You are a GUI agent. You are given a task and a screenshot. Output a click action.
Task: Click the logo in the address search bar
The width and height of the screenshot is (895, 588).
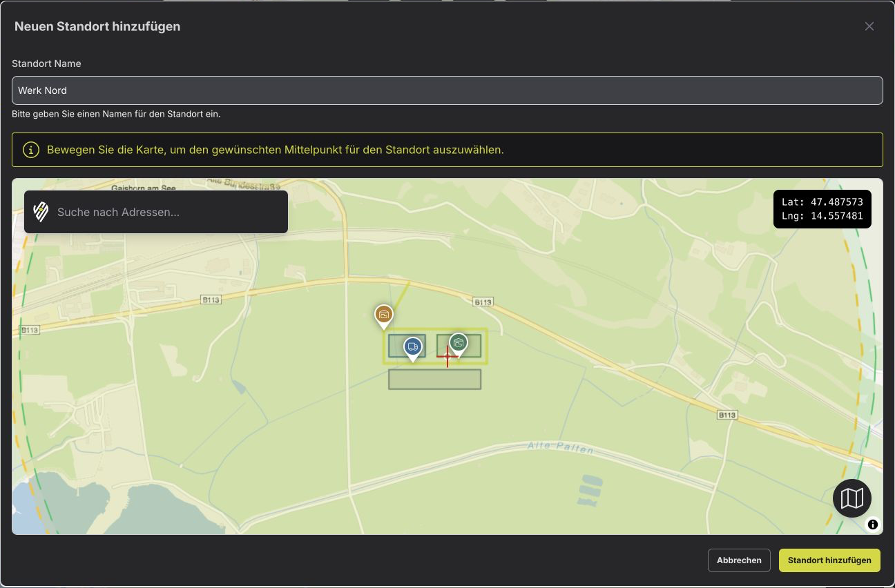pyautogui.click(x=41, y=212)
